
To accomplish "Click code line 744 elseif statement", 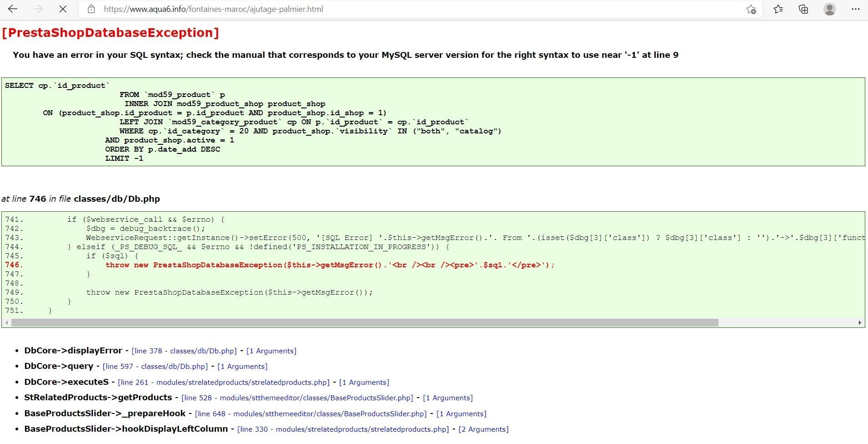I will [259, 247].
